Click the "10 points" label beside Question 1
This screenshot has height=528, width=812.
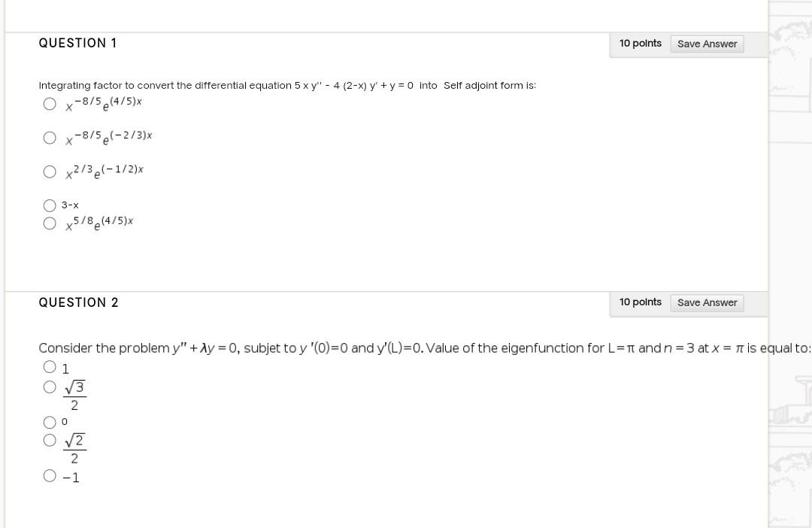point(641,44)
